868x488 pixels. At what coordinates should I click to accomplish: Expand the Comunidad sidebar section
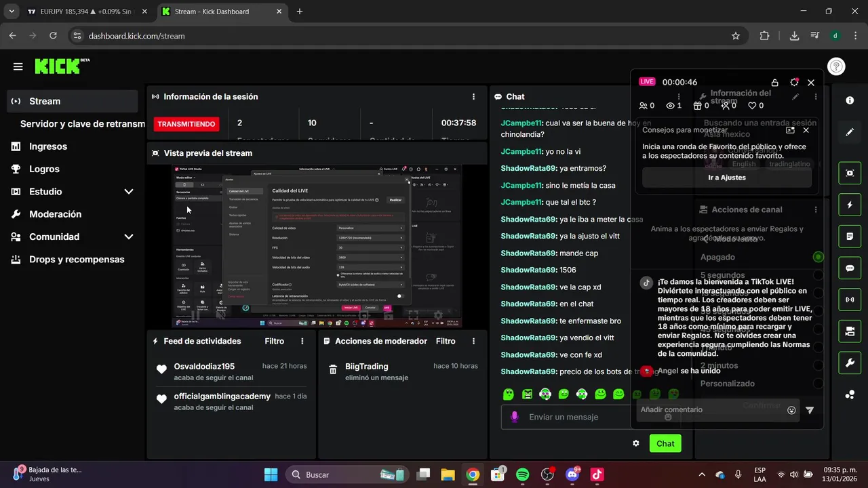click(129, 237)
